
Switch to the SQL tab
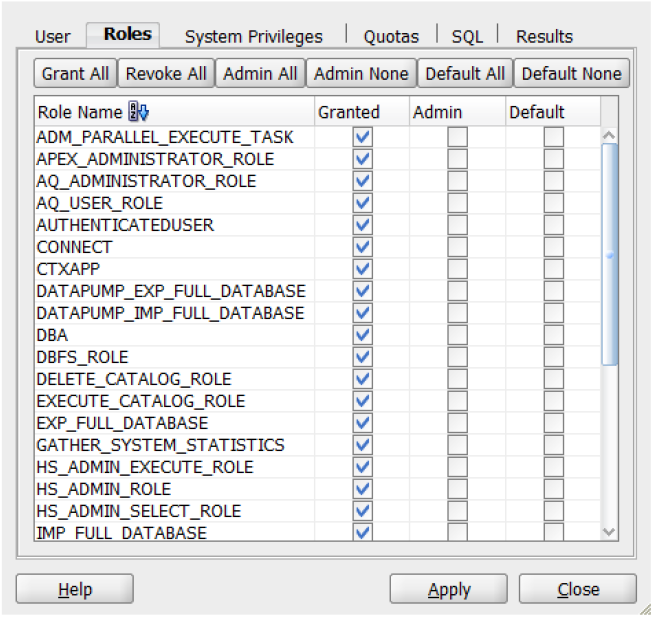467,37
